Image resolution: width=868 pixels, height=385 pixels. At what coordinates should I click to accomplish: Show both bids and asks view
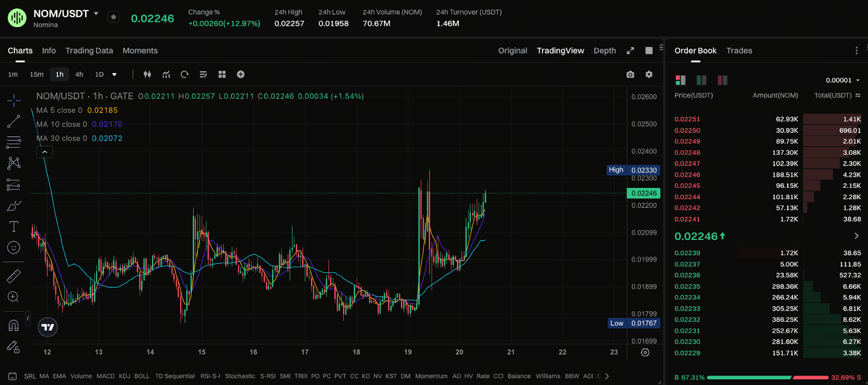(680, 80)
